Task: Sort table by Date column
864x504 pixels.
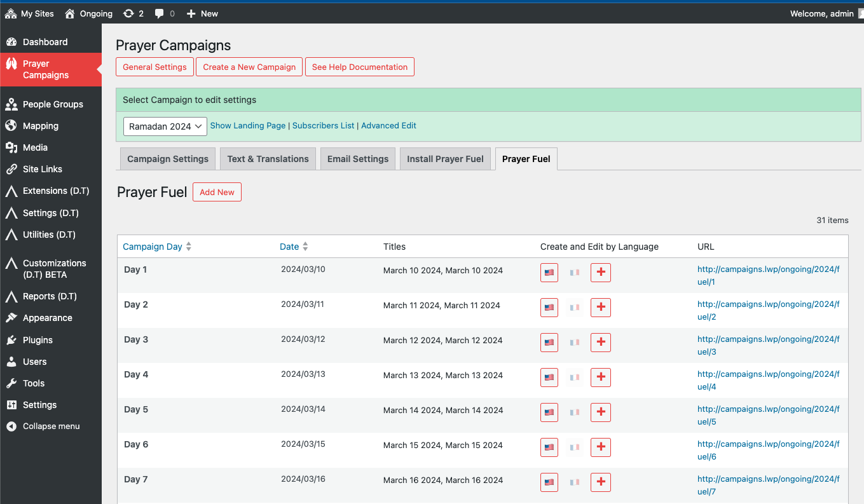Action: 289,247
